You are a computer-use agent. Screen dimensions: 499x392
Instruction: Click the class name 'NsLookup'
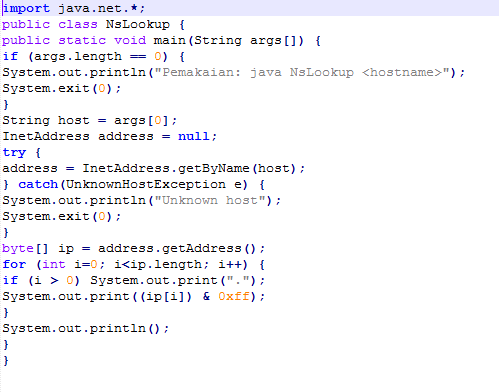tap(137, 24)
